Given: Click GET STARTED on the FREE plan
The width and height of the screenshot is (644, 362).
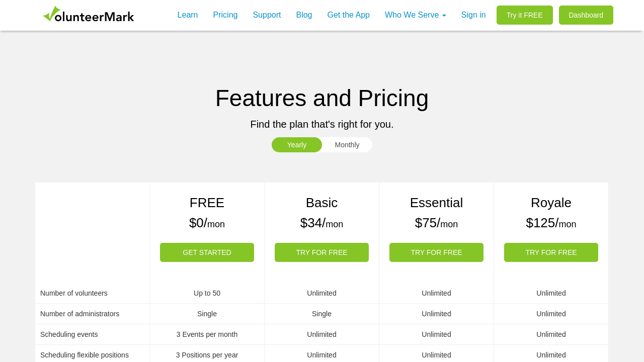Looking at the screenshot, I should [207, 252].
